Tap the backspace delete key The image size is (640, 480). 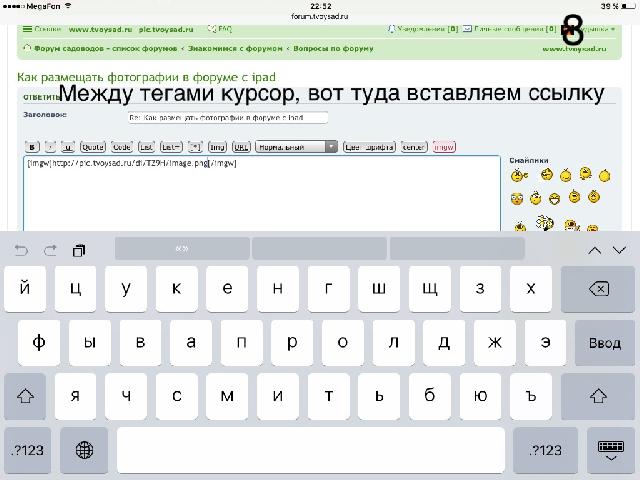coord(598,289)
